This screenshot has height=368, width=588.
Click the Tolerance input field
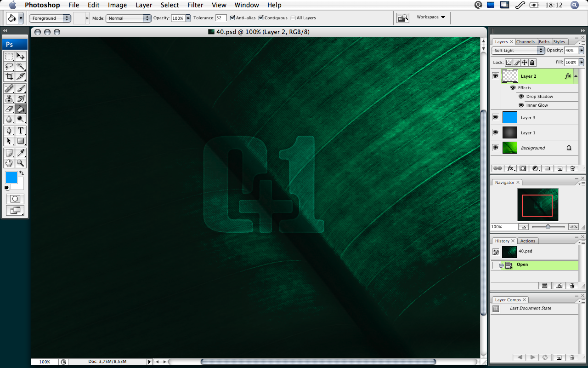coord(221,18)
